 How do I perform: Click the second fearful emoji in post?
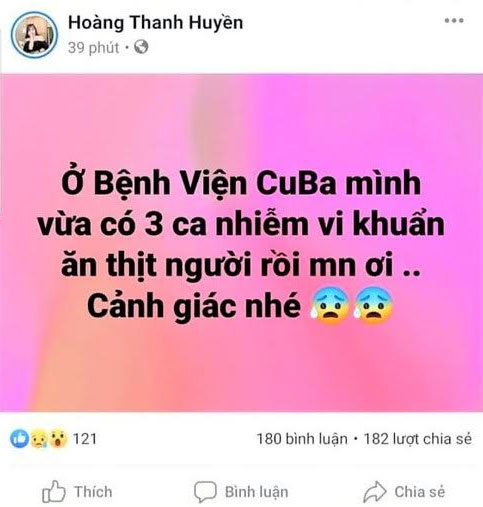tap(373, 305)
